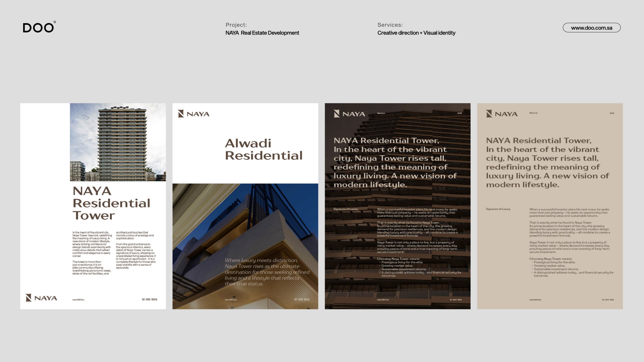Screen dimensions: 644x362
Task: Click the DOO logo in the header
Action: (39, 27)
